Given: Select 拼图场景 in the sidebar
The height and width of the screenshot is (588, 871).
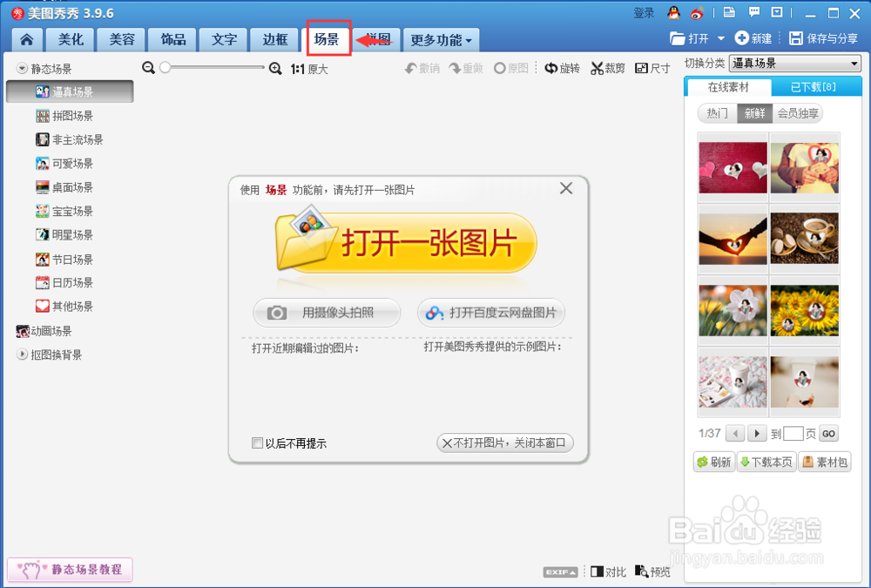Looking at the screenshot, I should click(x=64, y=116).
